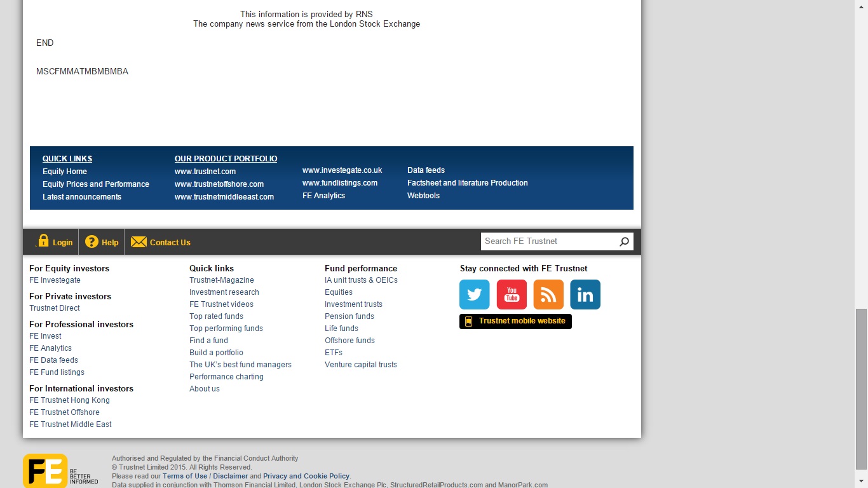The width and height of the screenshot is (868, 488).
Task: Open Top performing funds link
Action: tap(226, 329)
